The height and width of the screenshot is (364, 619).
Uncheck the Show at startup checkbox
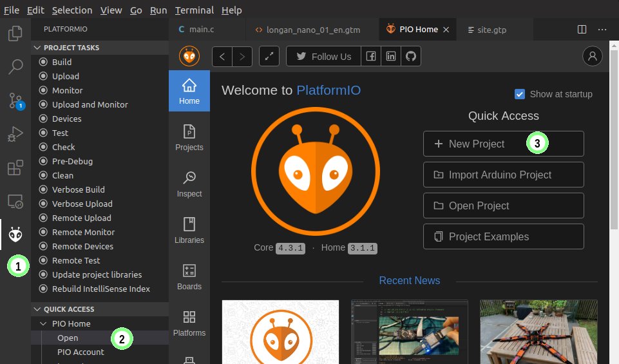(520, 94)
